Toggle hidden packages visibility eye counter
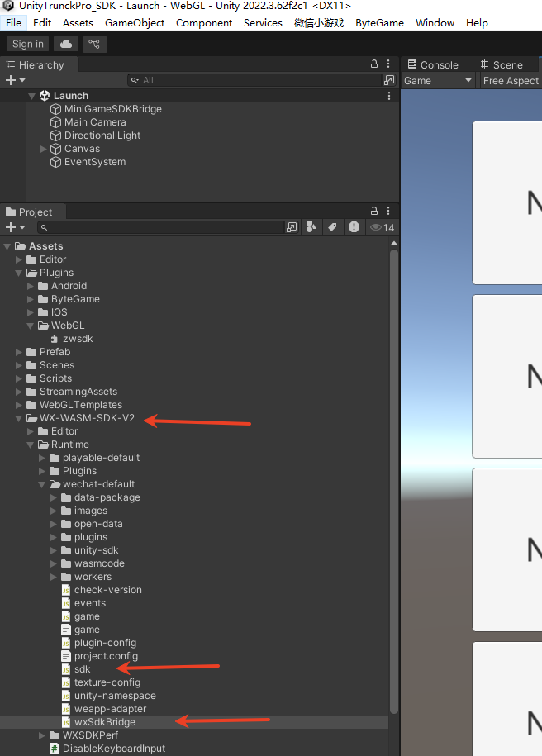This screenshot has width=542, height=756. 382,227
